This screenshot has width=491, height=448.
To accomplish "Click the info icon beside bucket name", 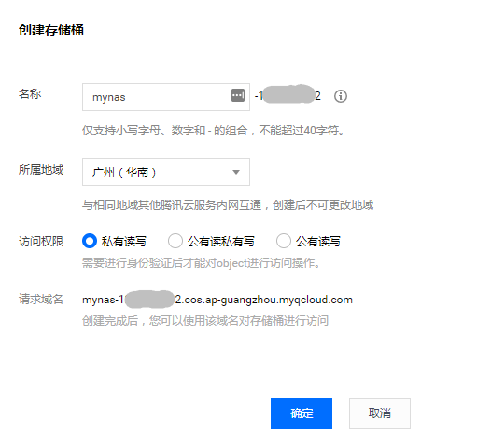I will click(341, 96).
